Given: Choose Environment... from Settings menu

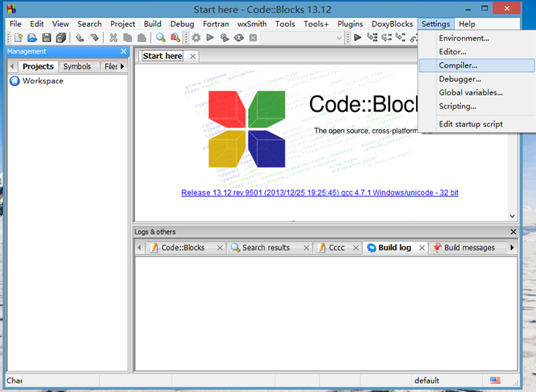Looking at the screenshot, I should click(x=477, y=38).
